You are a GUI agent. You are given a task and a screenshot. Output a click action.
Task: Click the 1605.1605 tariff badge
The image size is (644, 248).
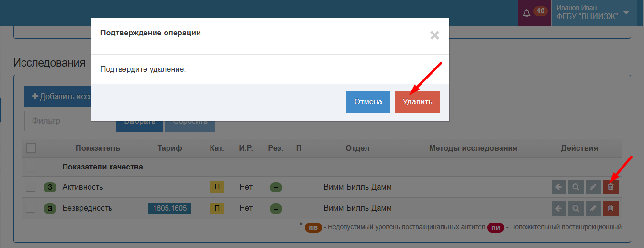[169, 208]
